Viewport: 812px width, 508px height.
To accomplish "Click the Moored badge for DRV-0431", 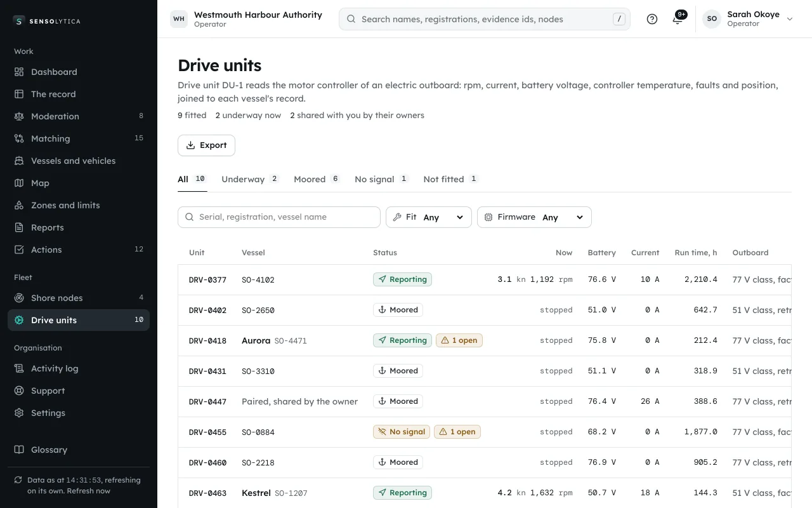I will point(398,371).
